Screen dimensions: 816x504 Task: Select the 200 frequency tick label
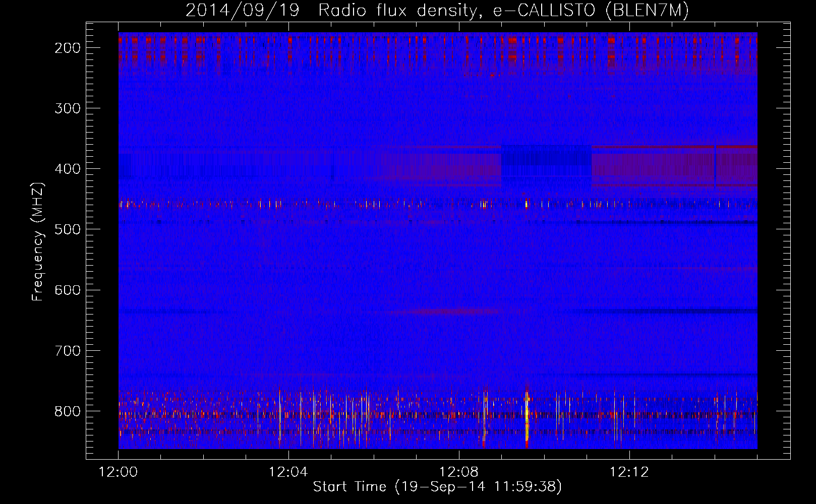[67, 48]
